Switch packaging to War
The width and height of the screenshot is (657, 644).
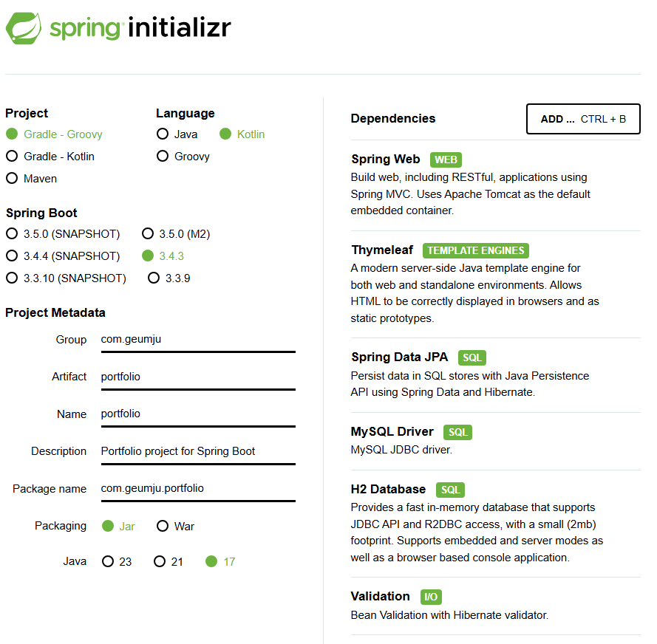click(x=175, y=526)
